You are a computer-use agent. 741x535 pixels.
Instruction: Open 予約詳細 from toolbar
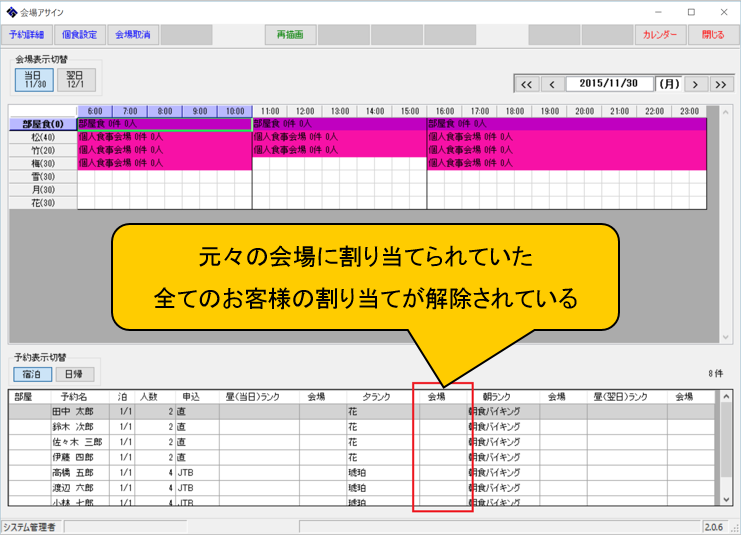pos(27,34)
